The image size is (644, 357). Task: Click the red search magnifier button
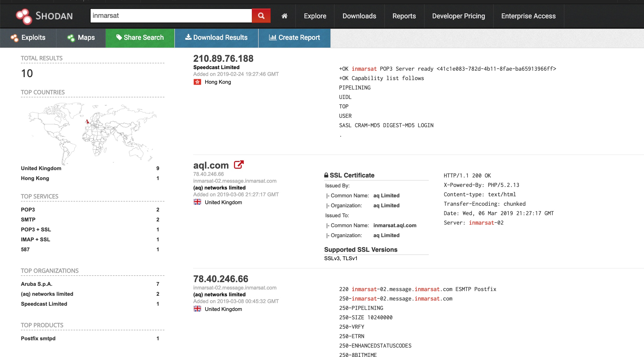coord(261,16)
